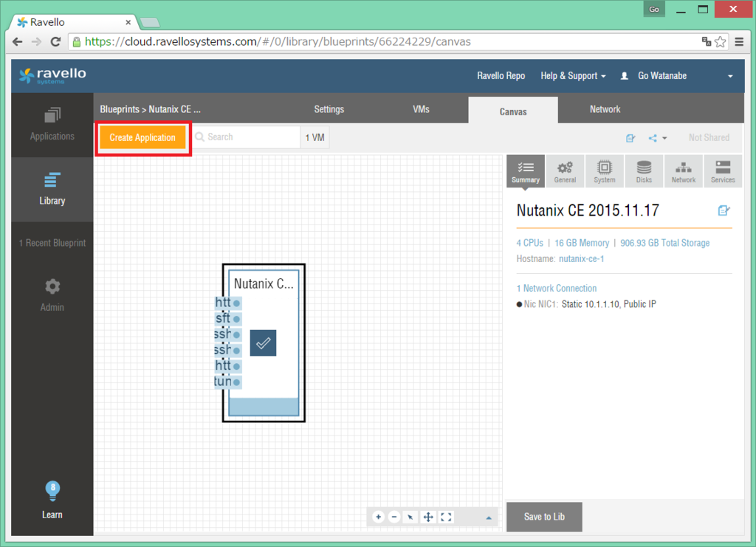The height and width of the screenshot is (547, 756).
Task: Focus the Search field
Action: [247, 137]
